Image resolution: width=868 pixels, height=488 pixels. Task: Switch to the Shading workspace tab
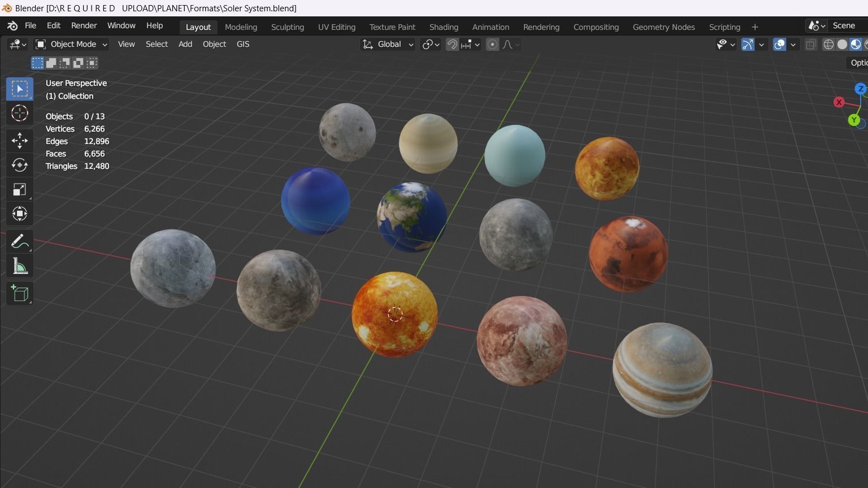point(444,27)
